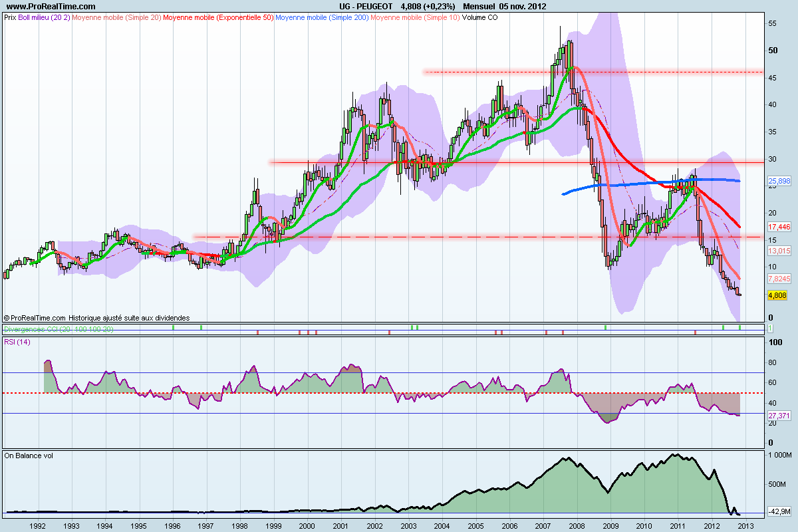Select the "Boll milieu (20 2)" legend entry
The image size is (798, 532).
click(44, 17)
